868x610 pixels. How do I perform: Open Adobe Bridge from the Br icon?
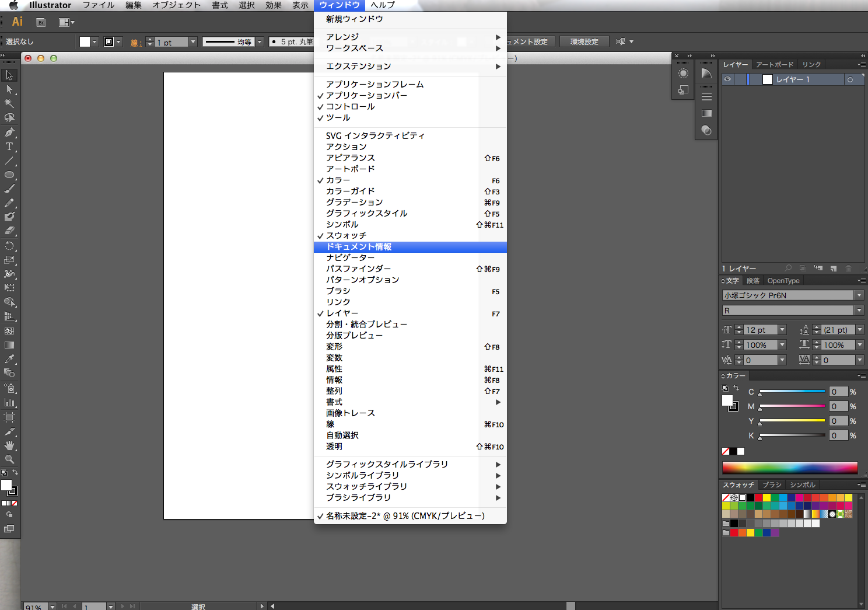point(41,23)
